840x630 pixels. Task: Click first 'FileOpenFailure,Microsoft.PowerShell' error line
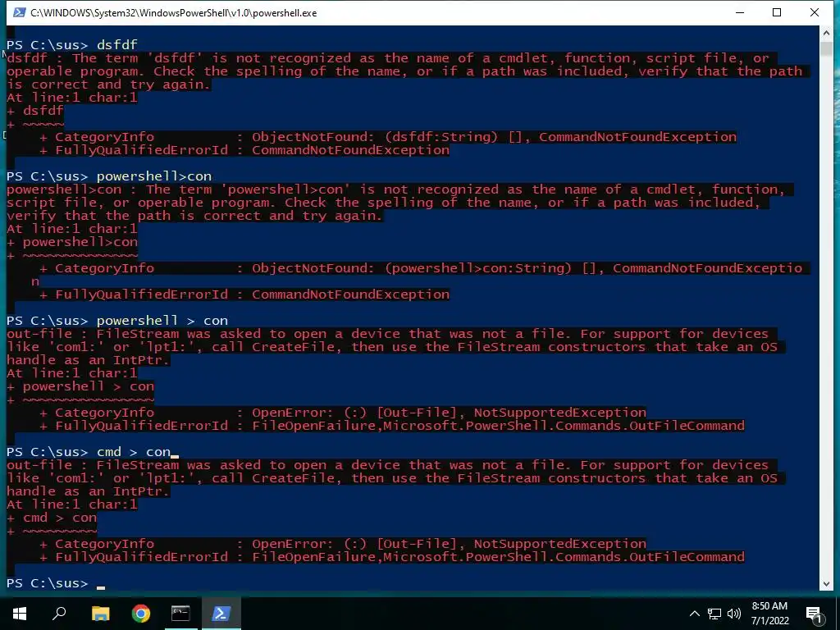498,426
